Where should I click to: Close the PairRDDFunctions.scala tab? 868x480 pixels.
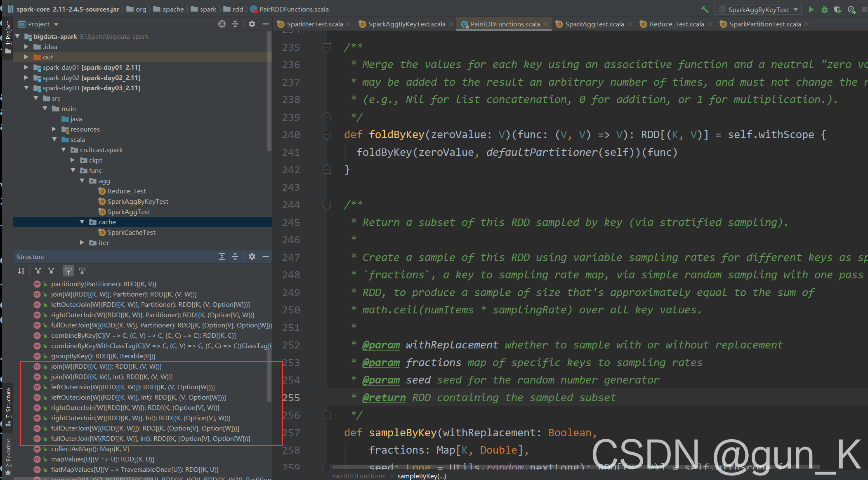pyautogui.click(x=546, y=24)
